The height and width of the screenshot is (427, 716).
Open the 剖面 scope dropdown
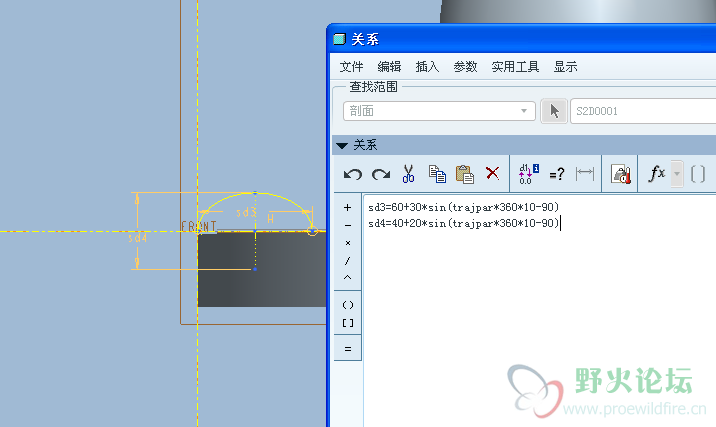coord(439,111)
